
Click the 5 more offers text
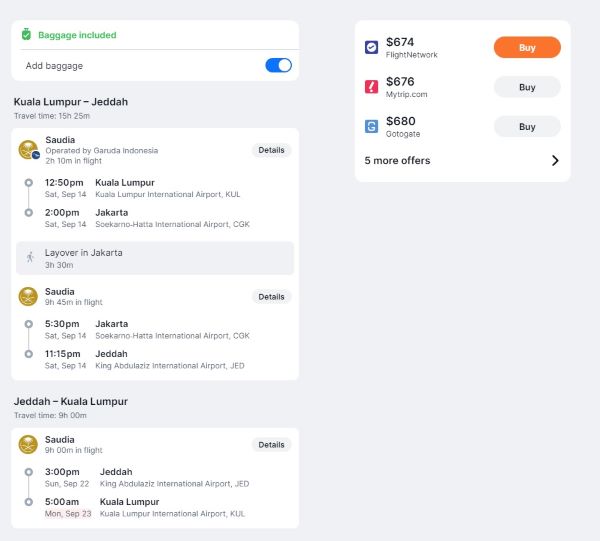[397, 160]
